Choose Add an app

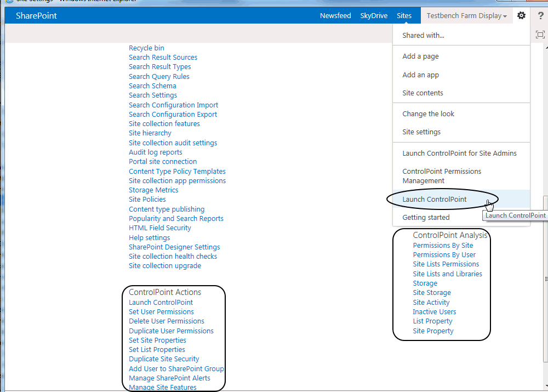pyautogui.click(x=420, y=75)
